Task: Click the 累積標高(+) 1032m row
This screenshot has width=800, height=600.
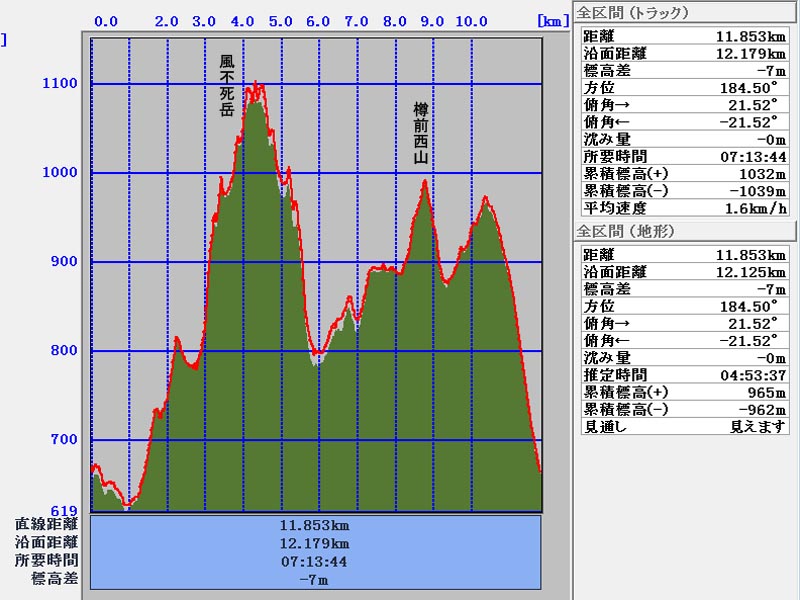Action: 684,174
